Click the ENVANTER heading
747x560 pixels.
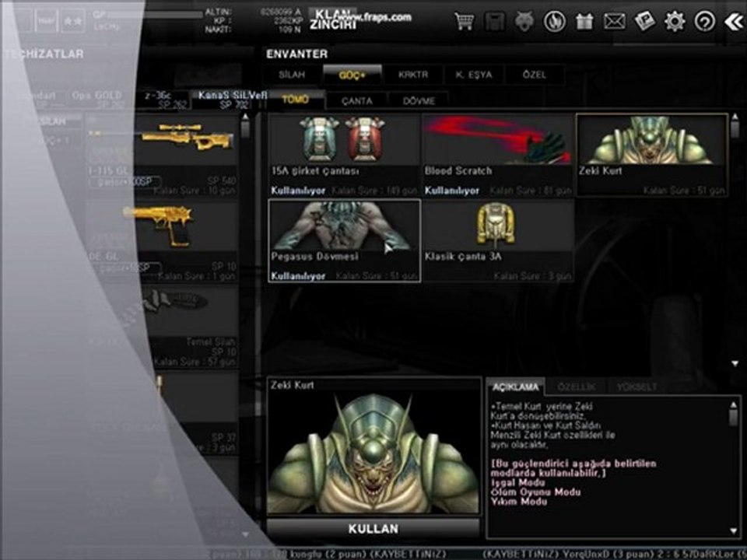tap(296, 54)
